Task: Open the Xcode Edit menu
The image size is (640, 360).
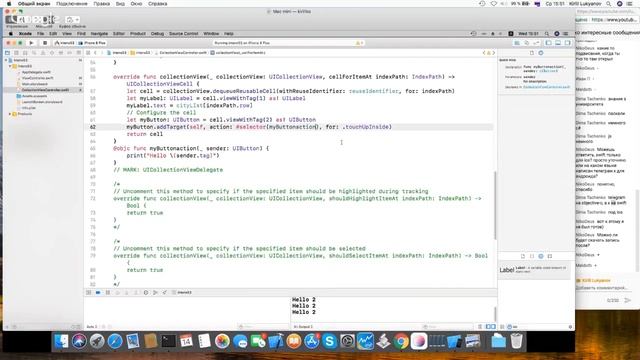Action: click(53, 34)
